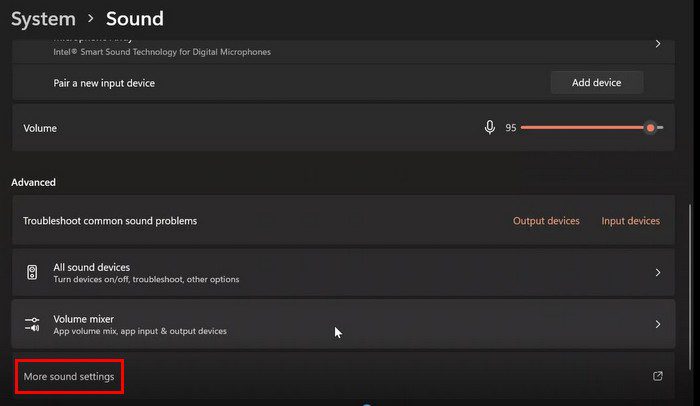Open the Output devices troubleshooter link
This screenshot has height=406, width=700.
pos(546,221)
